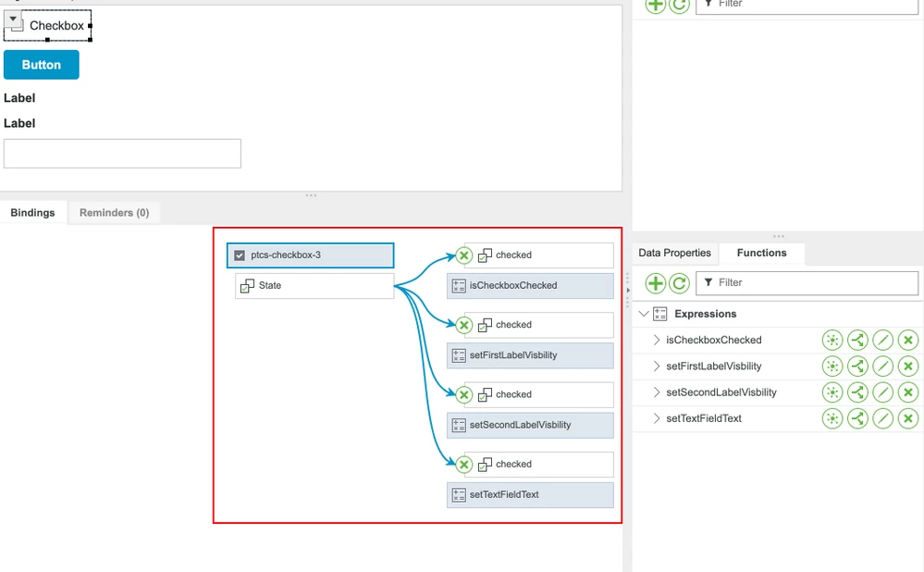Expand the setSecondLabelVisbility row
Viewport: 924px width, 572px height.
point(657,392)
